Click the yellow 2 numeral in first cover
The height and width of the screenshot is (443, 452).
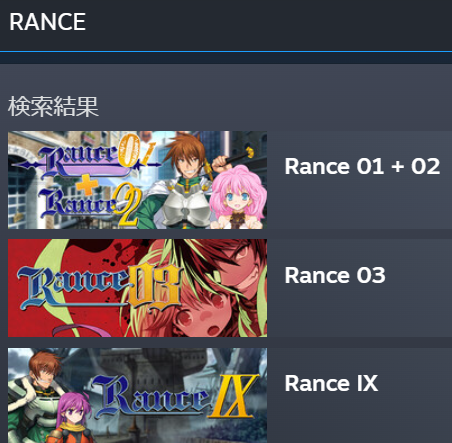[x=127, y=205]
